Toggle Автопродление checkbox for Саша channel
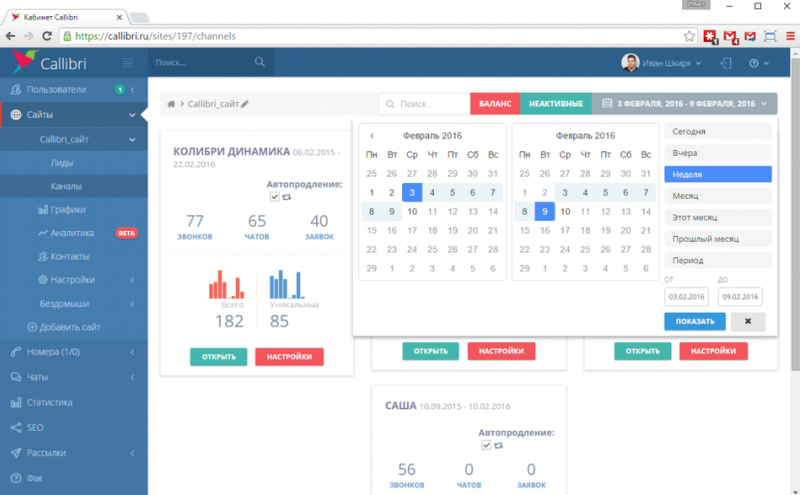Screen dimensions: 800x495 pos(487,445)
